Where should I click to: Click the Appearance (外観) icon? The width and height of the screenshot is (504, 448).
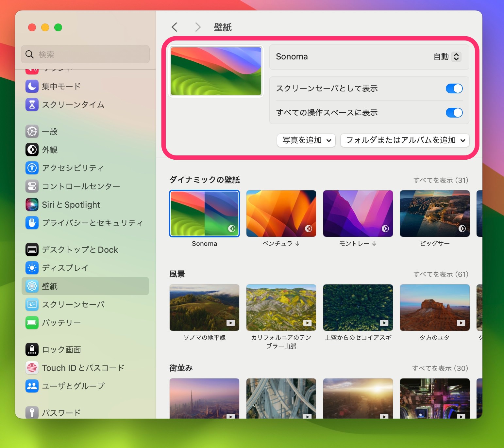tap(32, 150)
